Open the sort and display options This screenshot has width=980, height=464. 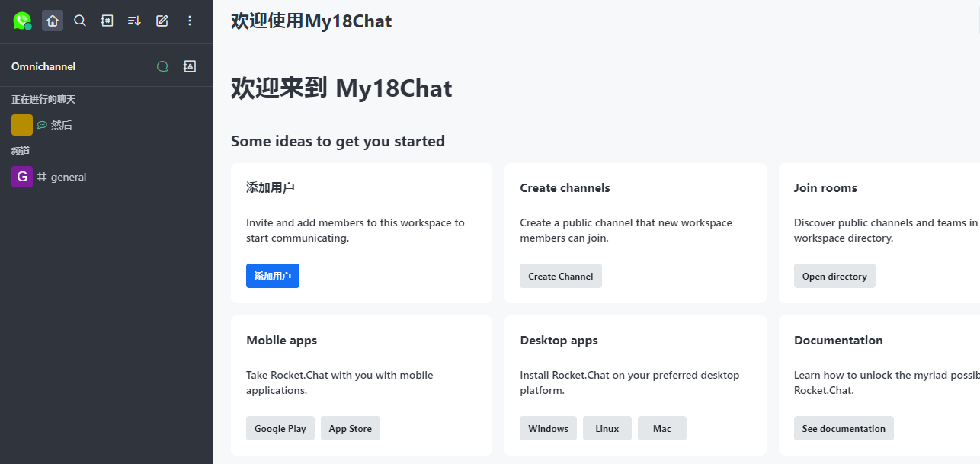pos(135,21)
